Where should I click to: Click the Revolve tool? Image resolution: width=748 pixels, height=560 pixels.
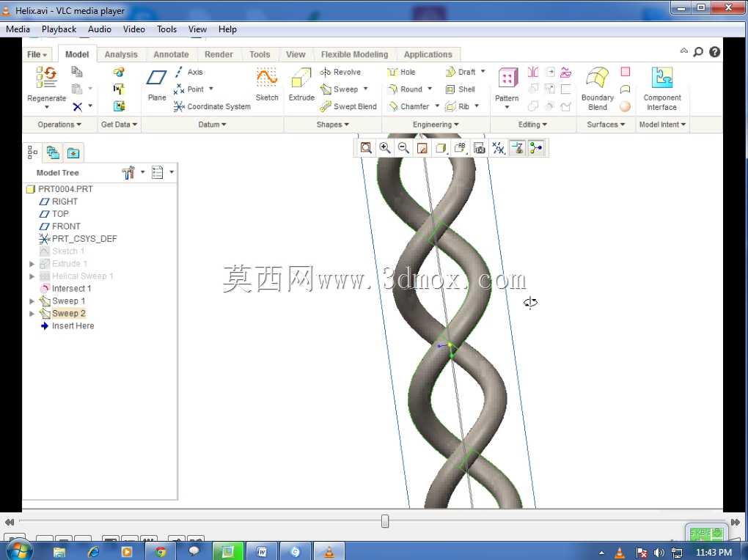(340, 72)
